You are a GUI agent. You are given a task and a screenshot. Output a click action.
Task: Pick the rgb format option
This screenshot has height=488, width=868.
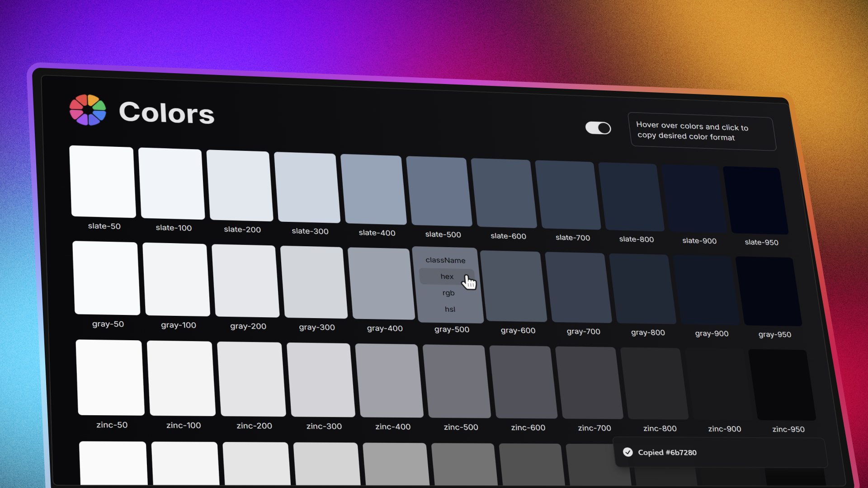click(x=448, y=293)
